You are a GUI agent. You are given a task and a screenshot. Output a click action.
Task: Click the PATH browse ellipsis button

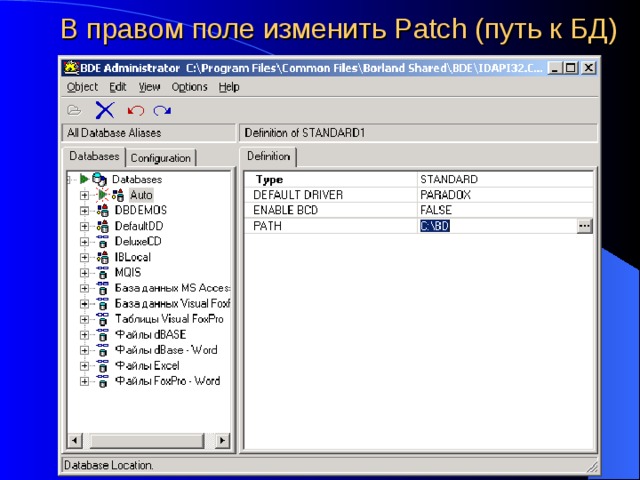pos(584,226)
